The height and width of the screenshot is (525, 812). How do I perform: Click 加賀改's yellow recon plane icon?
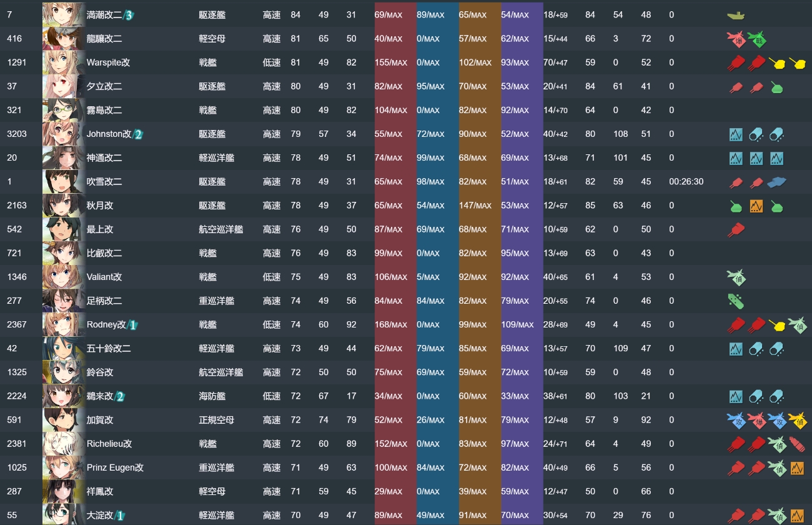[x=796, y=420]
